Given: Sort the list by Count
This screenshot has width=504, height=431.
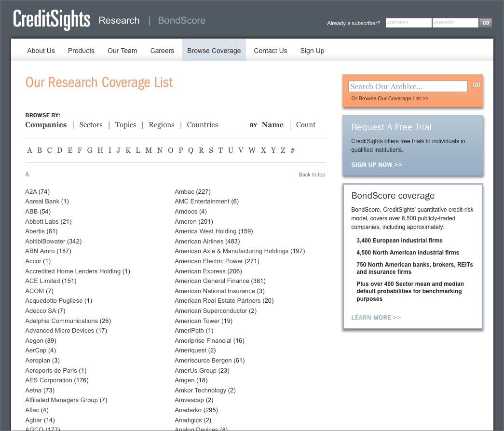Looking at the screenshot, I should 306,125.
